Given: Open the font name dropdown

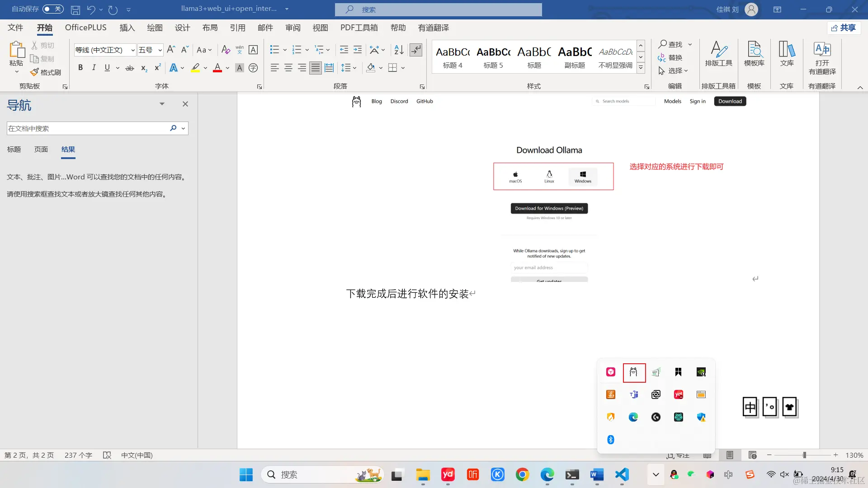Looking at the screenshot, I should [x=132, y=50].
